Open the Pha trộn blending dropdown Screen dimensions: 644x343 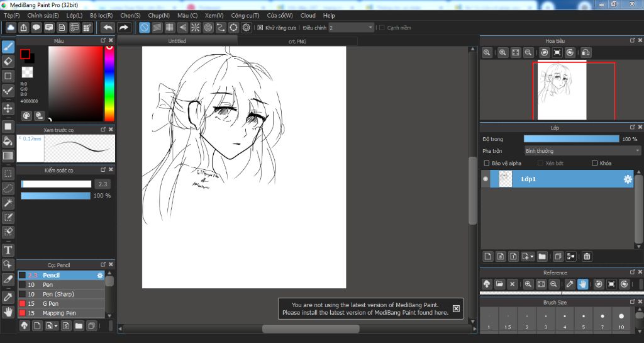[x=582, y=151]
